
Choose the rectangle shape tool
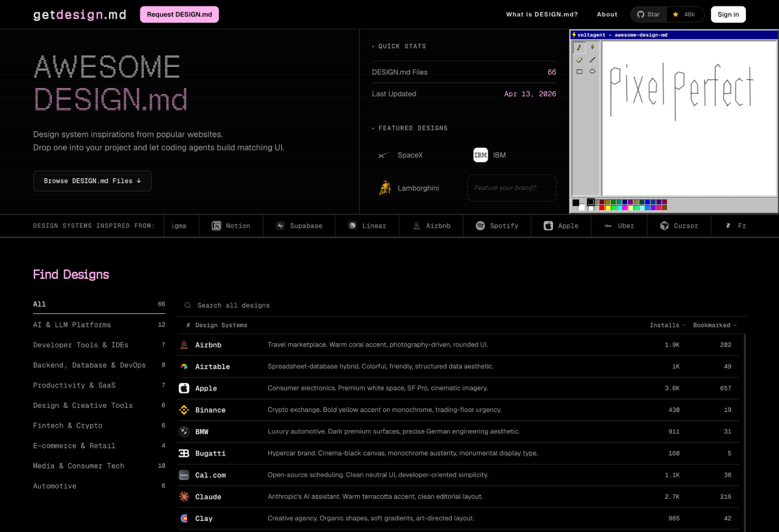coord(579,71)
